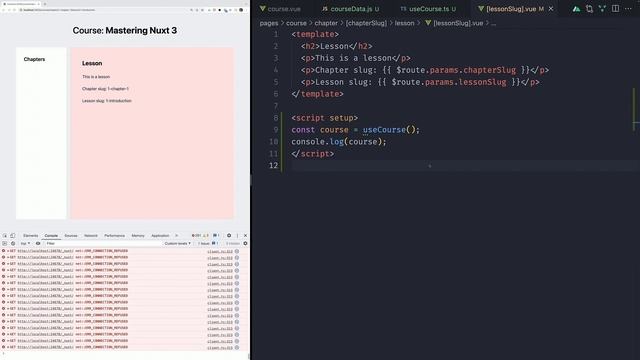Click line number 12 in editor gutter
This screenshot has width=640, height=360.
[273, 165]
